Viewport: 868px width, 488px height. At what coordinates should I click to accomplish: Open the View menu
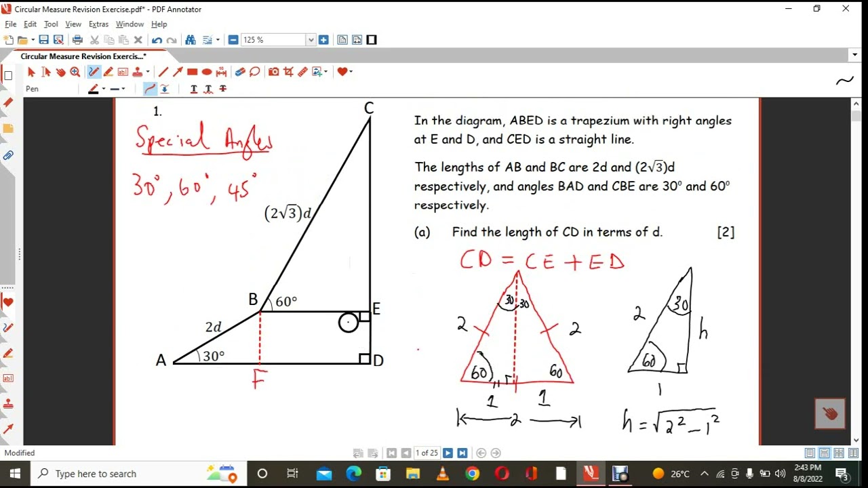[x=73, y=24]
